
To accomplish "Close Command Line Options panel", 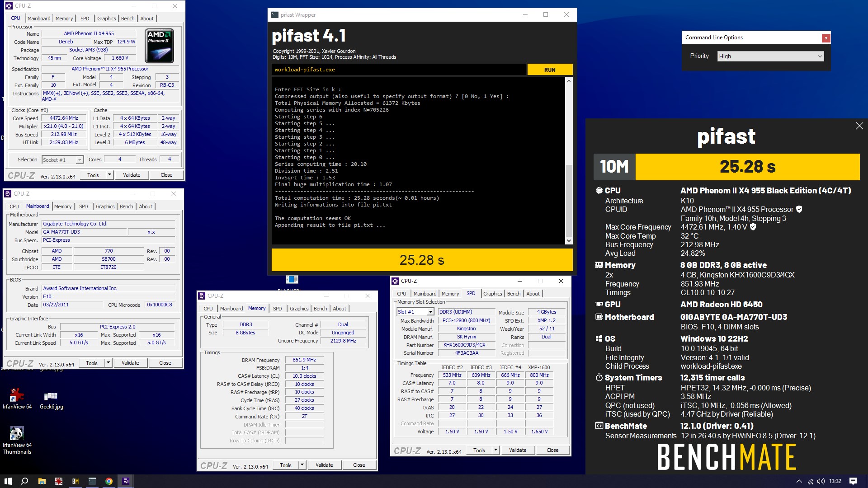I will (826, 38).
